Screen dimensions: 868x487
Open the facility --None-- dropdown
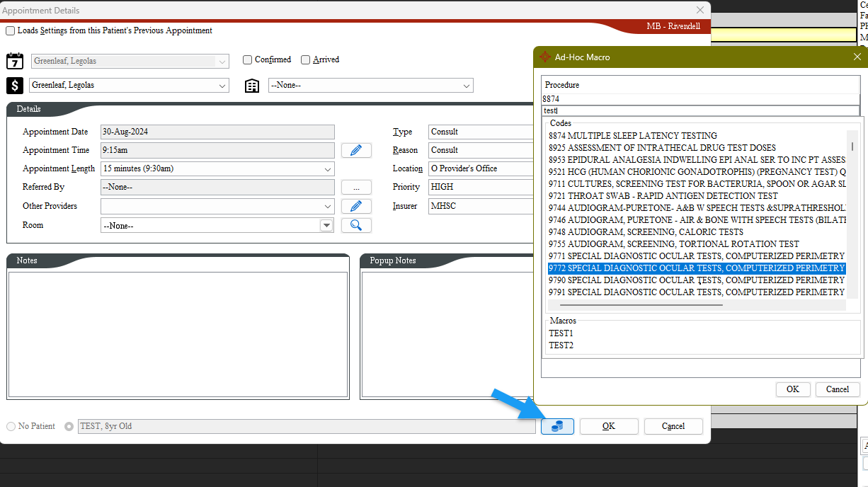(466, 86)
